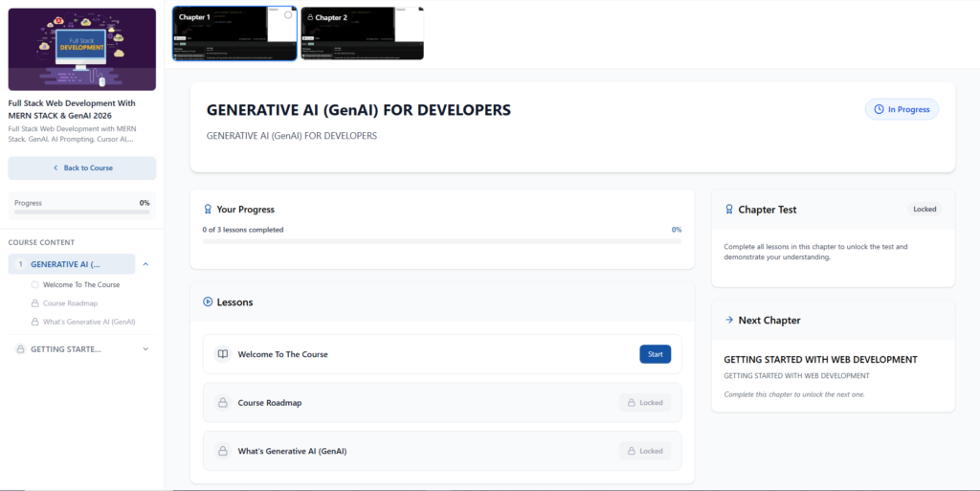
Task: Start the Welcome To The Course lesson
Action: pyautogui.click(x=655, y=354)
